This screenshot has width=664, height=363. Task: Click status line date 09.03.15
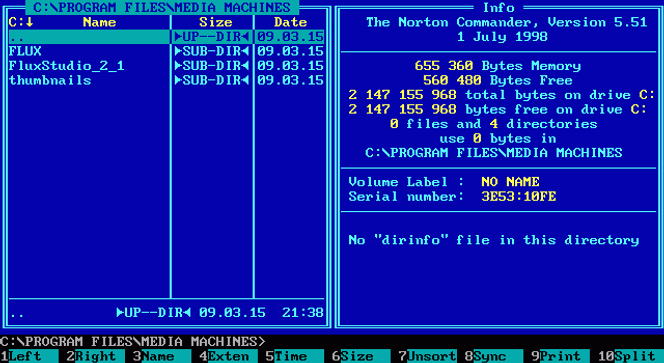tap(232, 313)
